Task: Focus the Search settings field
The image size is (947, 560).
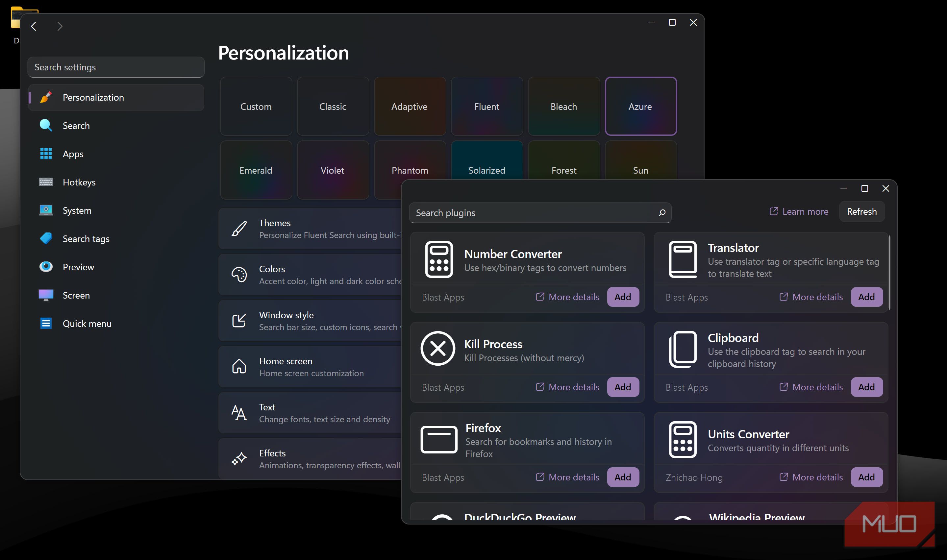Action: click(116, 67)
